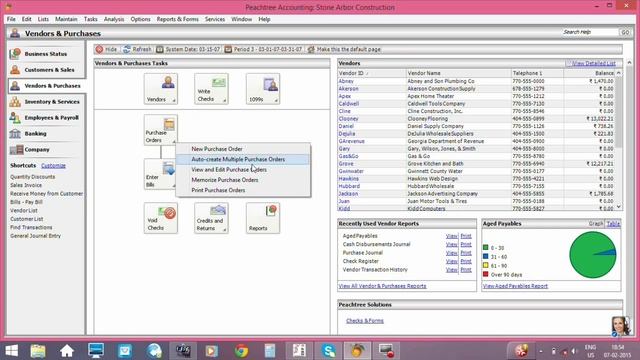Click the Purchase Orders task icon
The image size is (640, 360).
point(160,130)
